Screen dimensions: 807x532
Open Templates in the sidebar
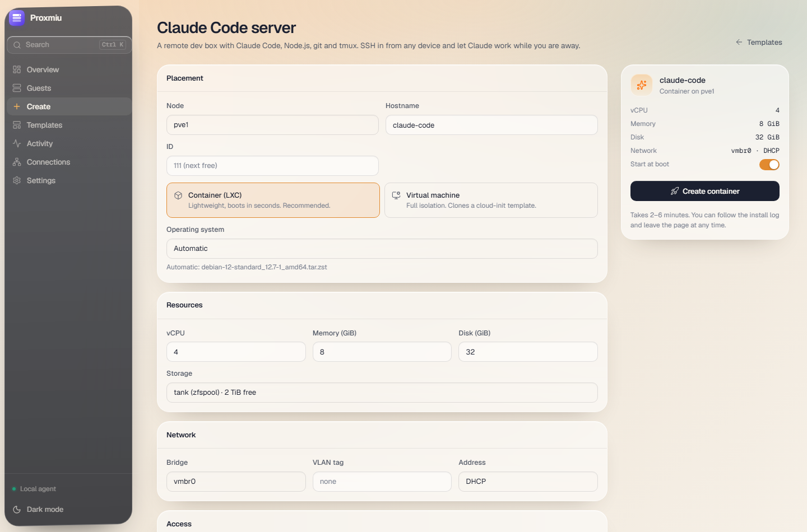pos(69,125)
